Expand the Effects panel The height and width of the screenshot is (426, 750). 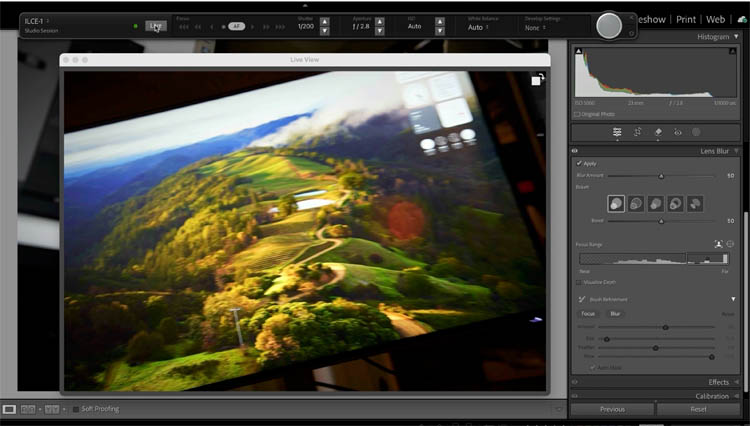click(737, 382)
